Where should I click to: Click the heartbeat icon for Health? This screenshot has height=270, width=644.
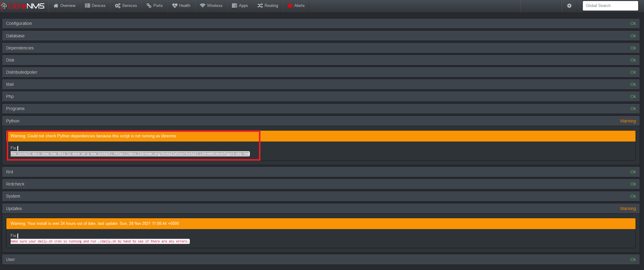(x=175, y=6)
